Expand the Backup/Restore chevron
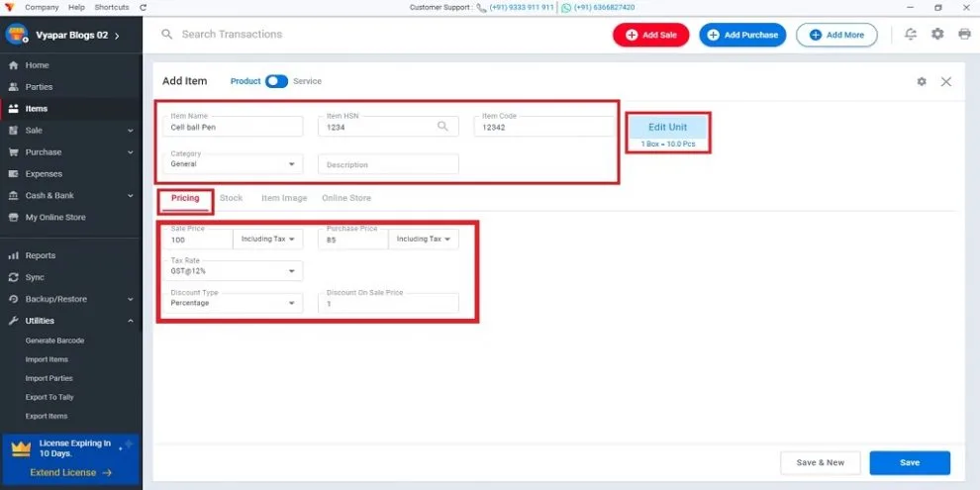The image size is (980, 490). 130,299
